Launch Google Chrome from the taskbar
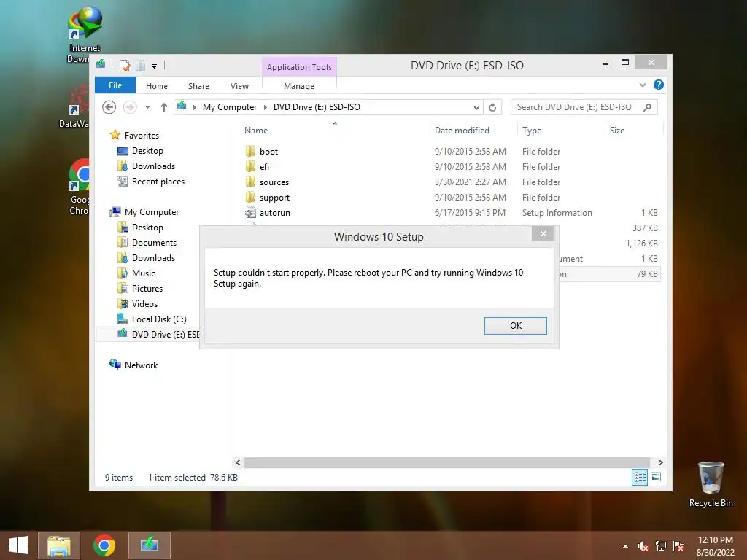 (104, 545)
